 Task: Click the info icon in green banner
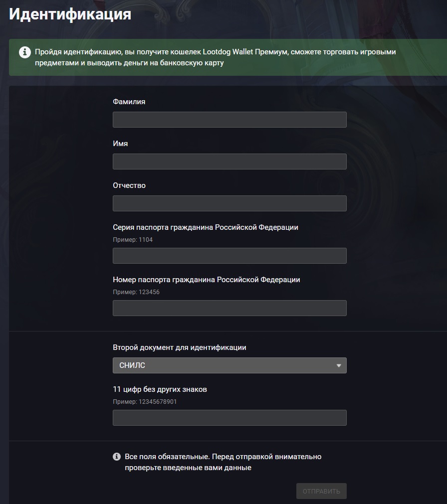pyautogui.click(x=25, y=52)
